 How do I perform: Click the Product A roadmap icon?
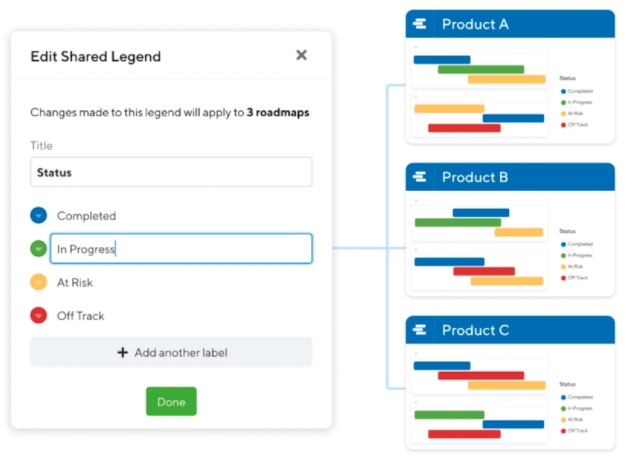[x=420, y=24]
